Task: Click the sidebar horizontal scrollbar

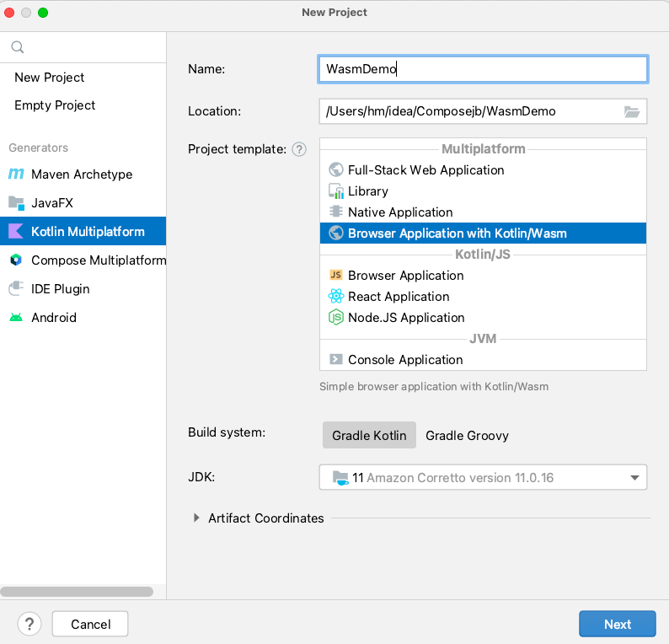Action: (76, 592)
